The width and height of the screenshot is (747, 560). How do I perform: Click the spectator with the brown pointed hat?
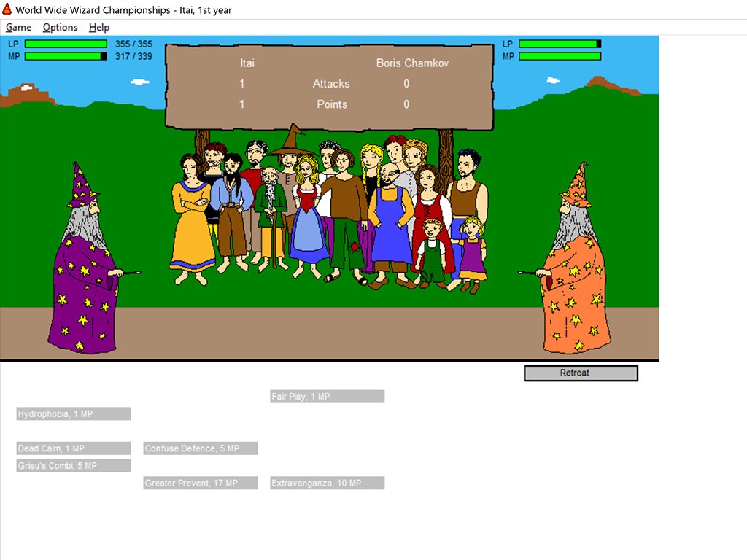click(290, 162)
